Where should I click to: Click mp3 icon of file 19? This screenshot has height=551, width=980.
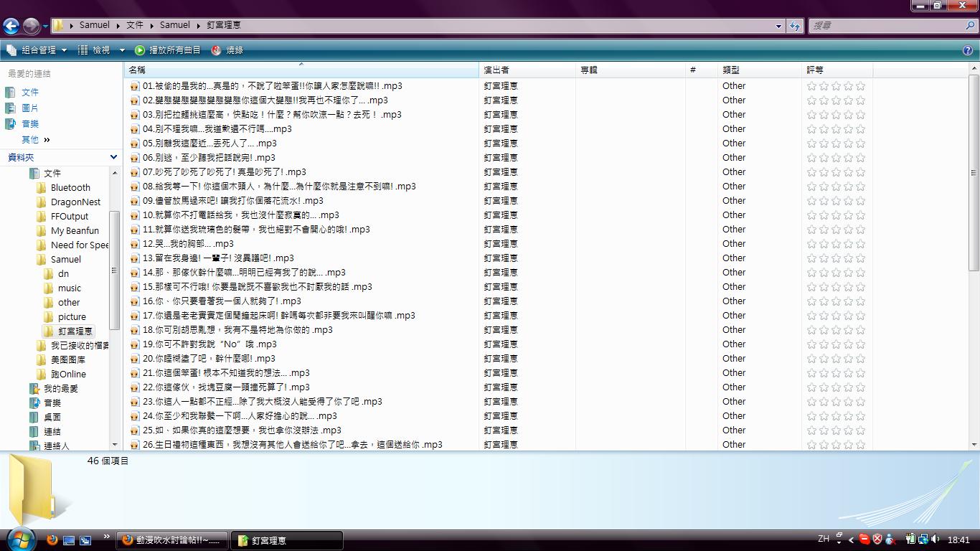[134, 344]
